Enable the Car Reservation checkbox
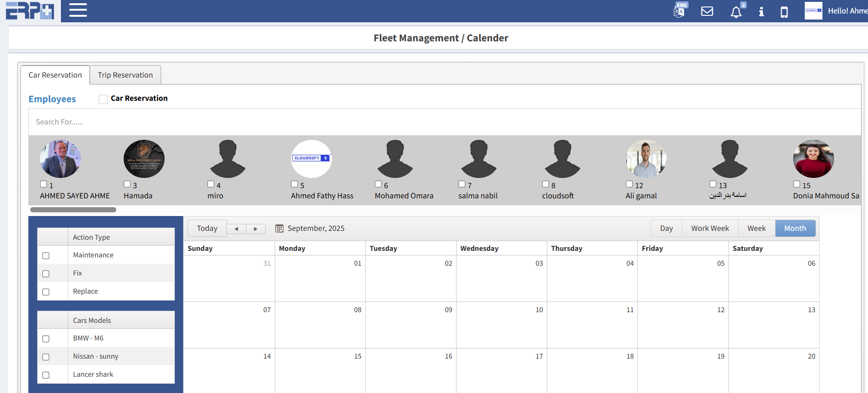868x393 pixels. [x=103, y=99]
